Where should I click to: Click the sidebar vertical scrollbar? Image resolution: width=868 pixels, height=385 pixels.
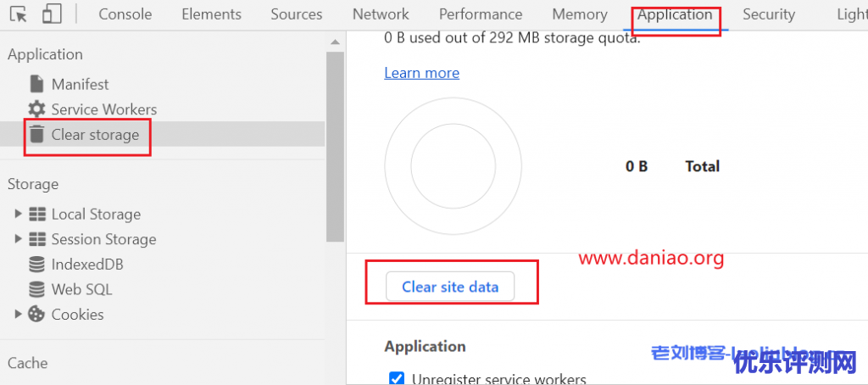[x=336, y=136]
